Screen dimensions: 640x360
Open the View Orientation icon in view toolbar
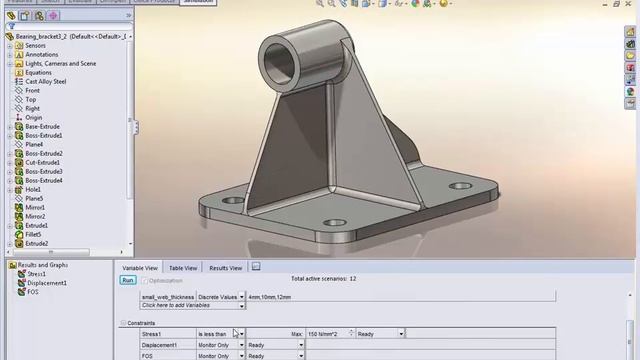[366, 3]
